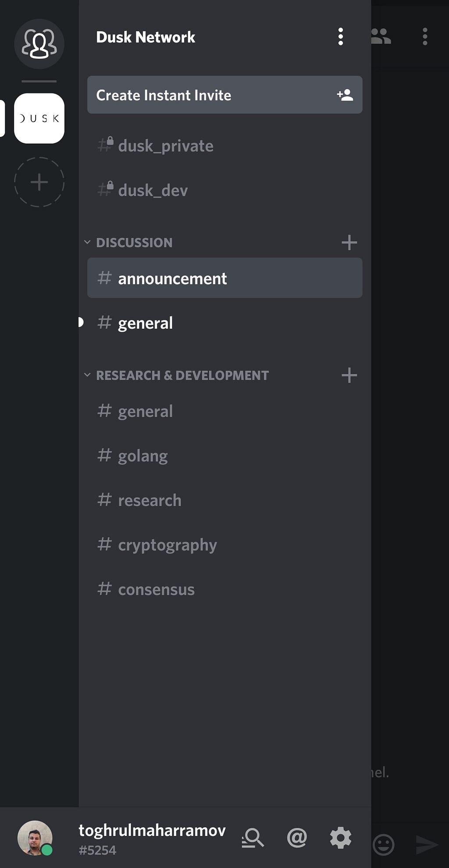449x868 pixels.
Task: Open the emoji picker smiley icon
Action: pos(383,845)
